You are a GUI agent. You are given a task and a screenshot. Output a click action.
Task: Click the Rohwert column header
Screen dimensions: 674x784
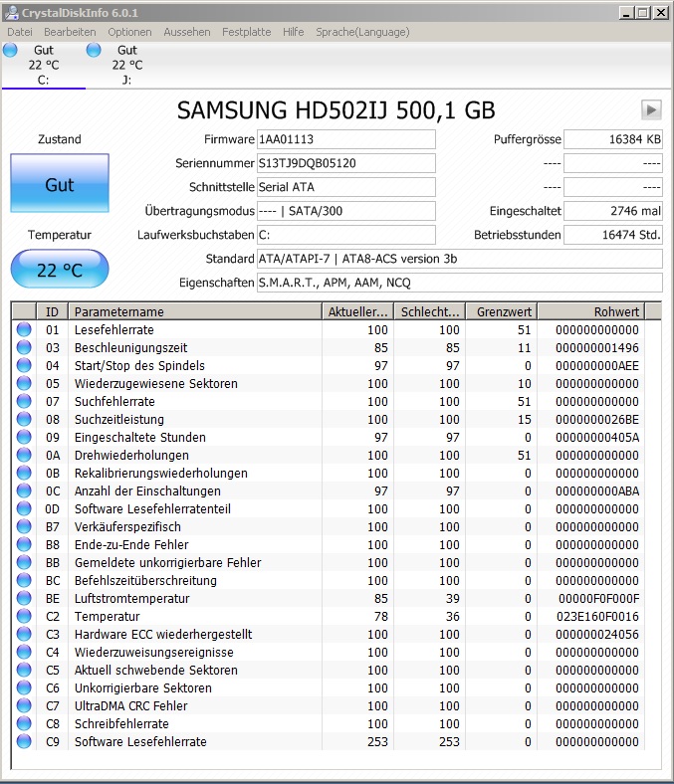(x=591, y=311)
